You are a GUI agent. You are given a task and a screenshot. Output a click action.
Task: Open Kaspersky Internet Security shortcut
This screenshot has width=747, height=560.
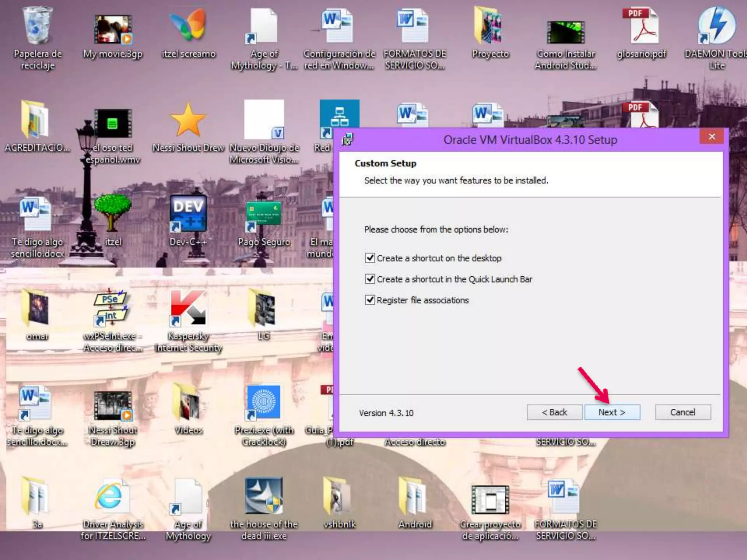[x=188, y=308]
